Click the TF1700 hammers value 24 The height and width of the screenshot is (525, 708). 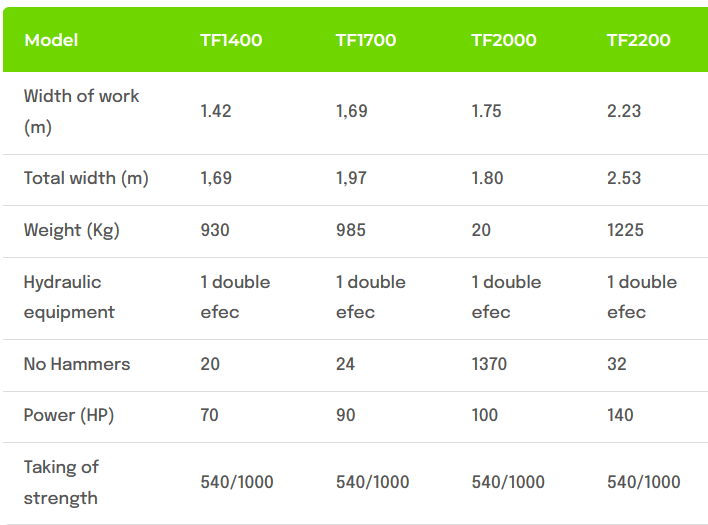345,364
